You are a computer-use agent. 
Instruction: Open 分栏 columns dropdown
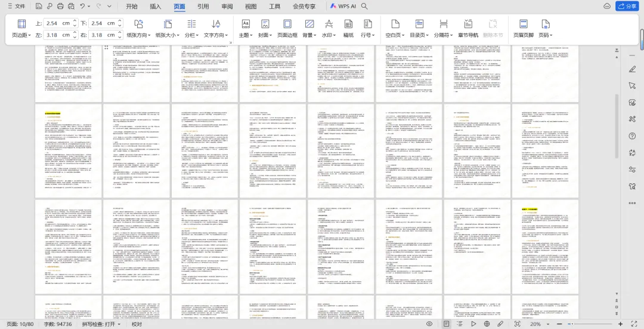point(191,29)
